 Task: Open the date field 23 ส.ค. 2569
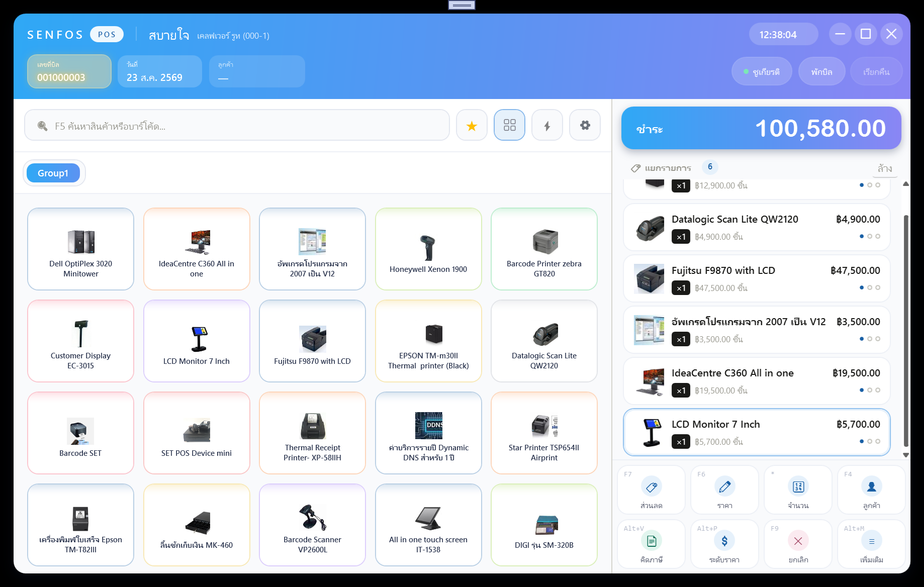(x=160, y=71)
